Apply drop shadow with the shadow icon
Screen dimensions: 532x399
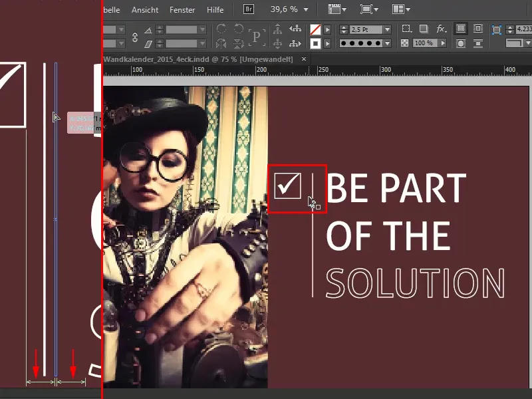pos(424,29)
